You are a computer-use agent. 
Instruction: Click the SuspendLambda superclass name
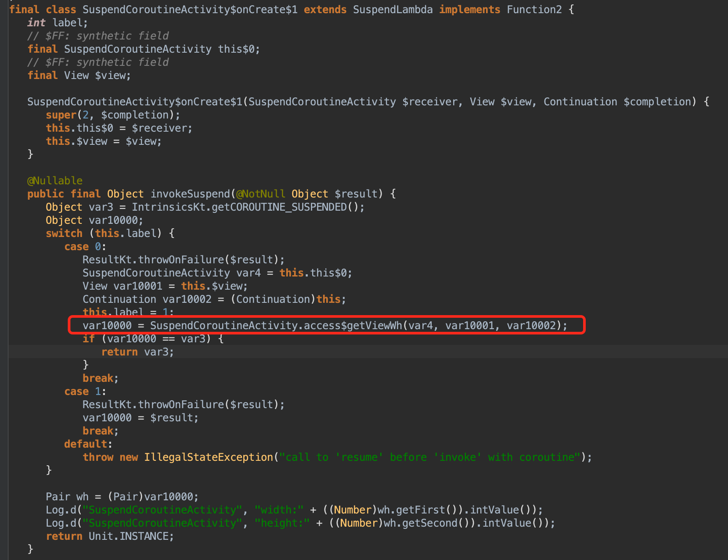click(393, 10)
